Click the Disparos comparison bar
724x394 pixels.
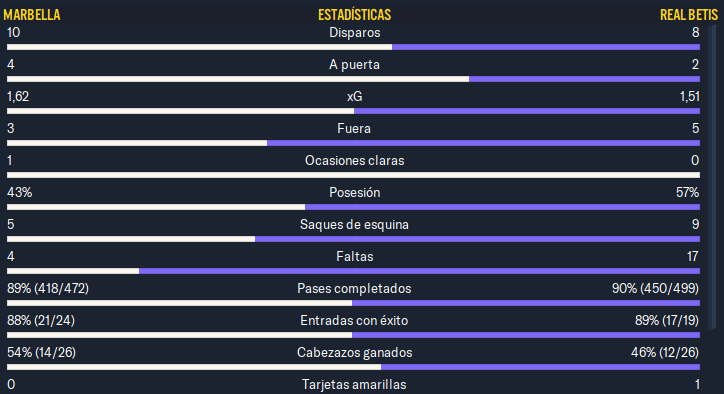tap(353, 47)
